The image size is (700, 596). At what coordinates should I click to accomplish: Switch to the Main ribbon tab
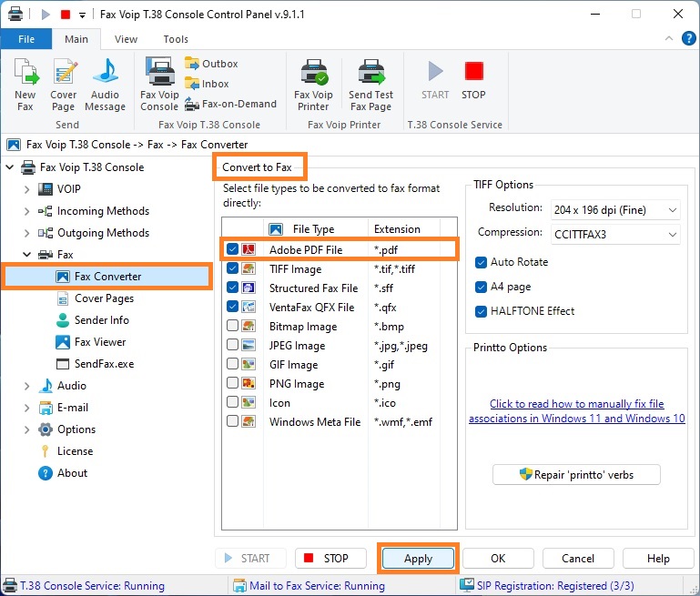76,39
